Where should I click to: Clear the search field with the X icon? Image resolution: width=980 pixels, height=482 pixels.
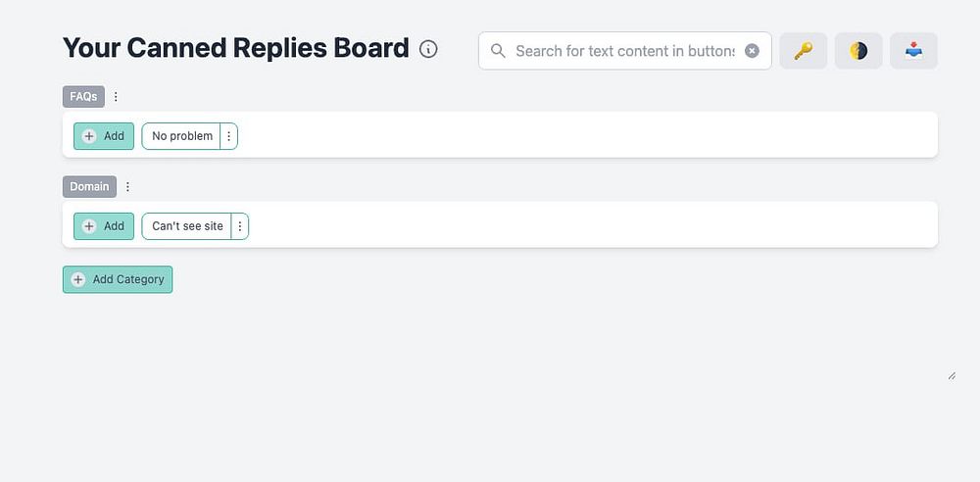[x=752, y=51]
